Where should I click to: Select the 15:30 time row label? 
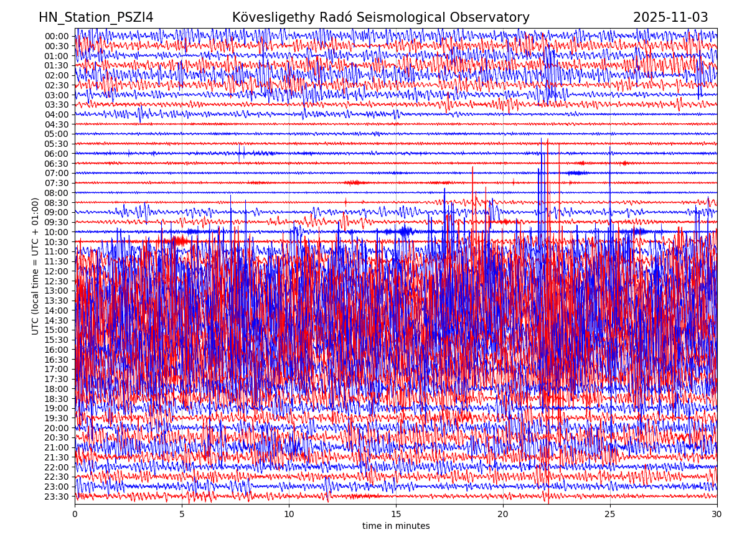(x=57, y=340)
